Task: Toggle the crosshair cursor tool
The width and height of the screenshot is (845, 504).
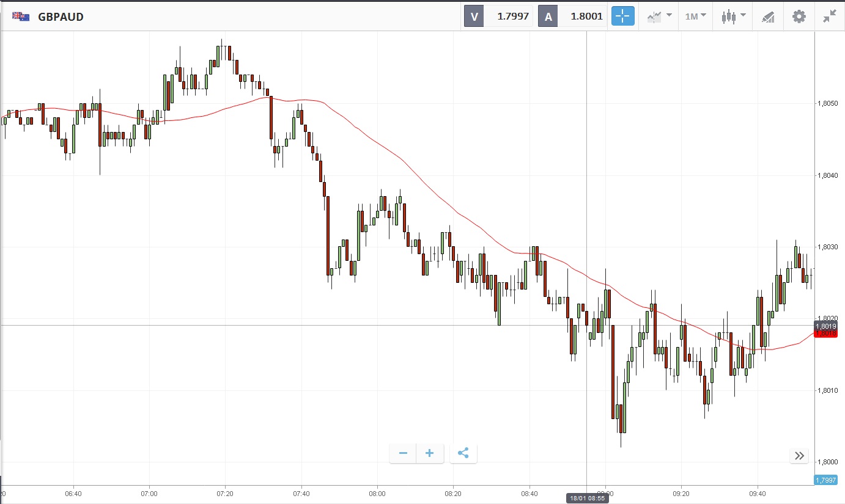Action: [x=623, y=16]
